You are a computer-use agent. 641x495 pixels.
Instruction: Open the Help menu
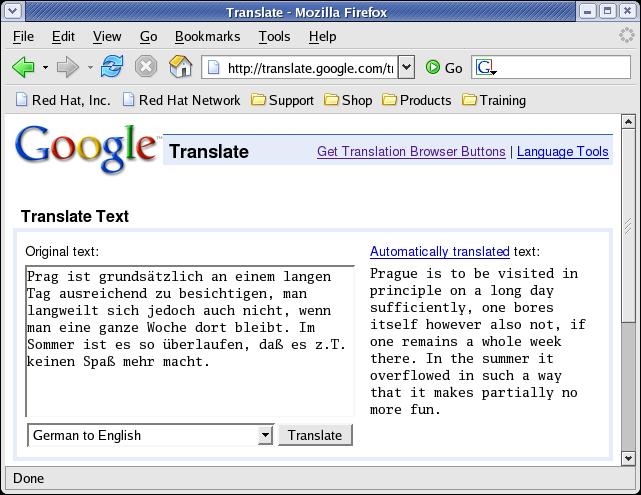point(323,36)
